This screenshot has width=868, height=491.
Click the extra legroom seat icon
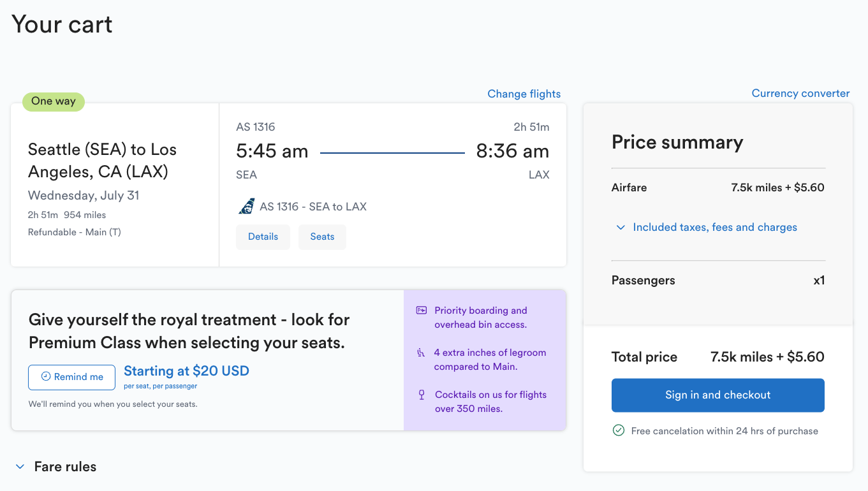coord(421,353)
